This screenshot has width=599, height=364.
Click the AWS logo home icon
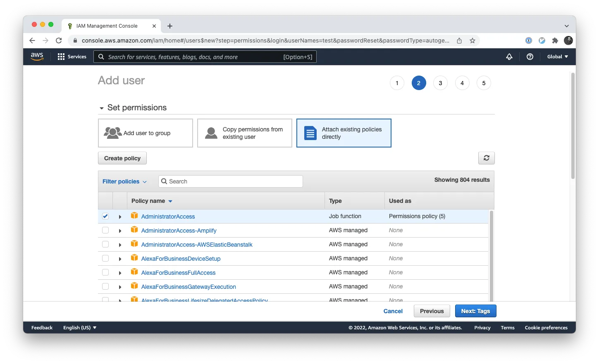[37, 57]
